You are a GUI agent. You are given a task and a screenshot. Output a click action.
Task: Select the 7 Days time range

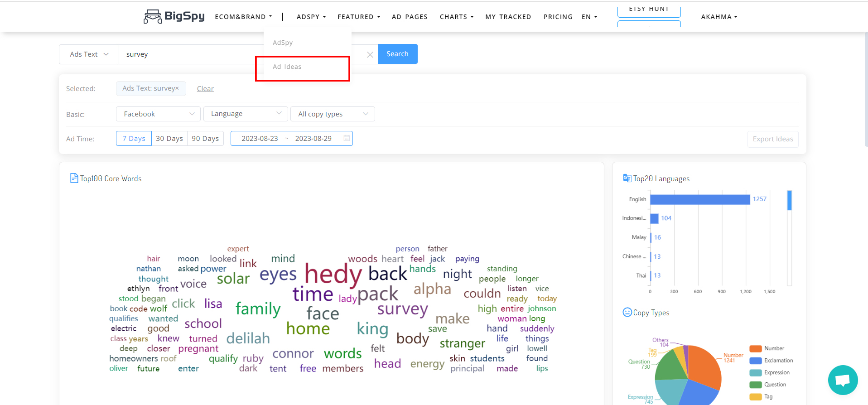click(134, 139)
